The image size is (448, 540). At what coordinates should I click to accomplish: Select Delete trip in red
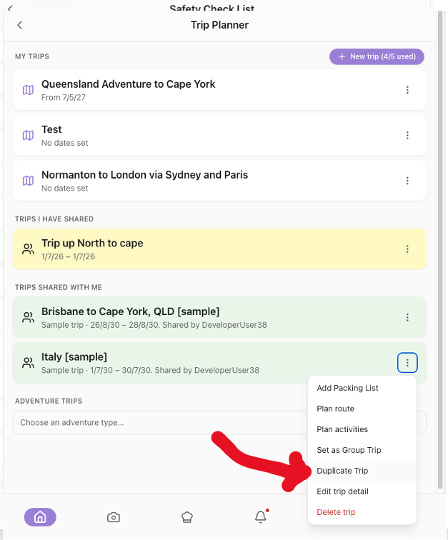click(362, 512)
